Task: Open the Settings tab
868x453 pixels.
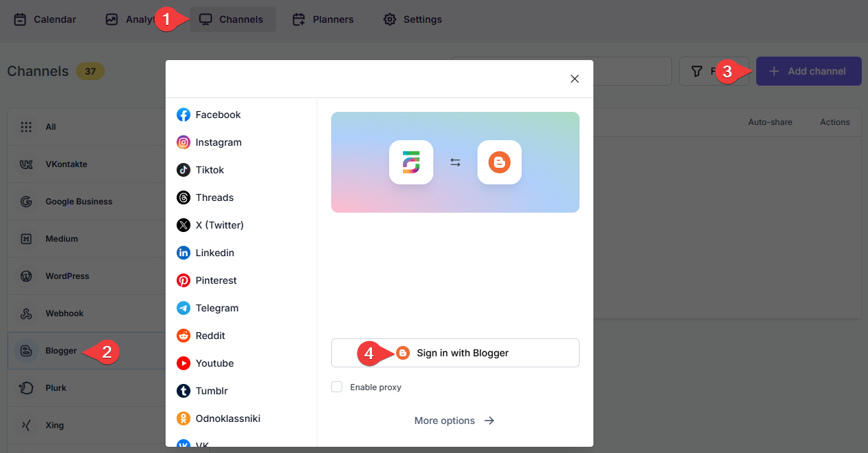Action: click(413, 19)
